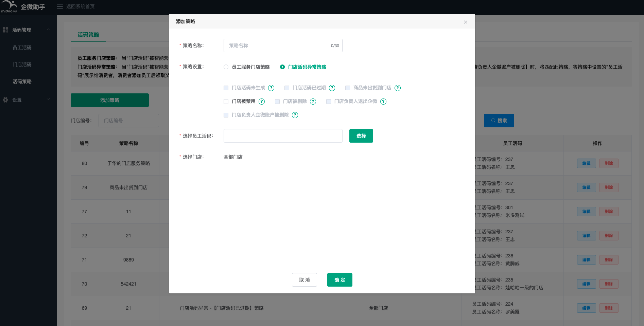This screenshot has width=644, height=326.
Task: Click the row number 80 cell
Action: coord(84,163)
